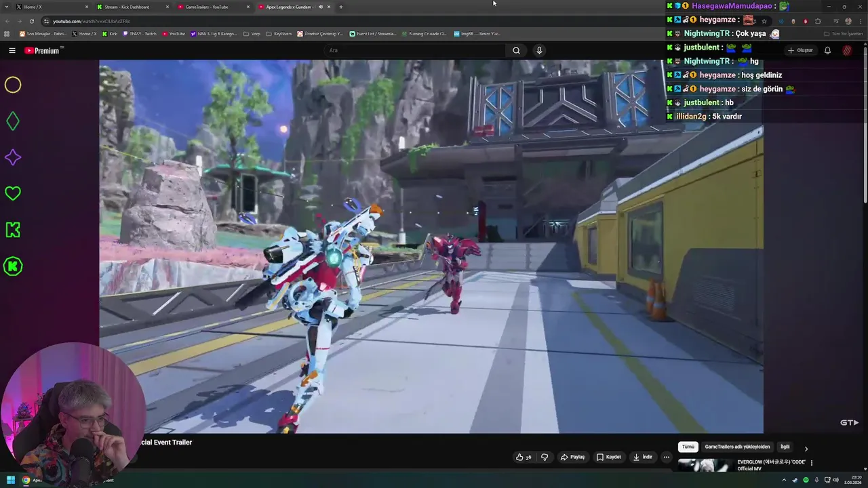Close the Home / X browser tab
This screenshot has height=488, width=868.
[87, 7]
